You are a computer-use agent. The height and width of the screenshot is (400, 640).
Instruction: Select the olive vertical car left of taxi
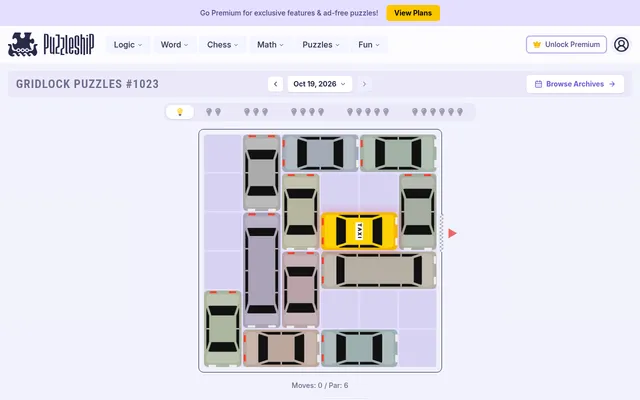click(x=301, y=211)
